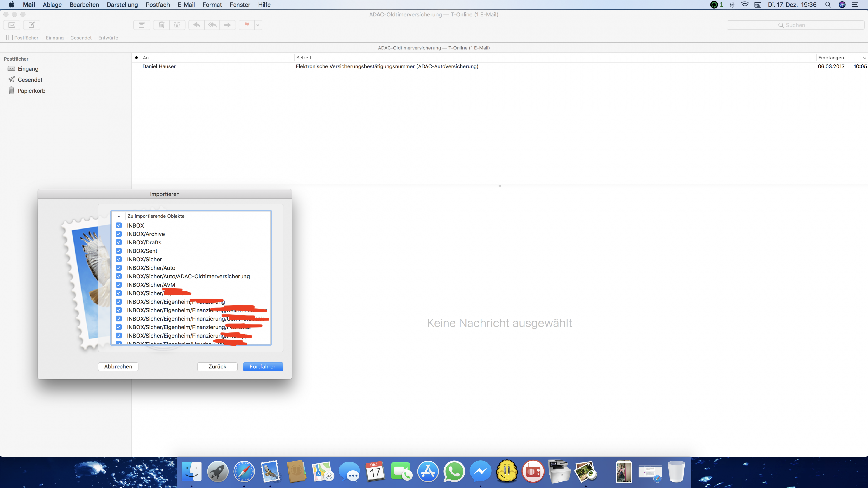Image resolution: width=868 pixels, height=488 pixels.
Task: Click the Empfangen column sort chevron
Action: click(x=864, y=58)
